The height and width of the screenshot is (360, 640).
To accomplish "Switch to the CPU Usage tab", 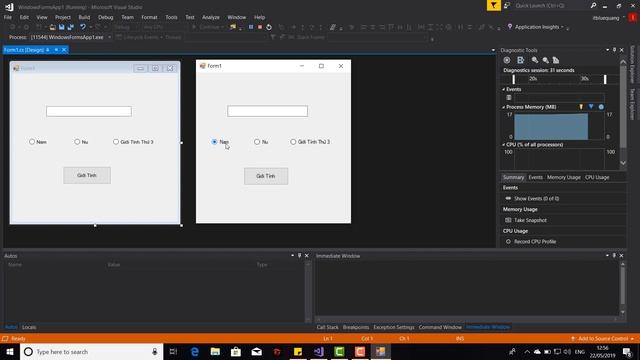I will pos(597,177).
